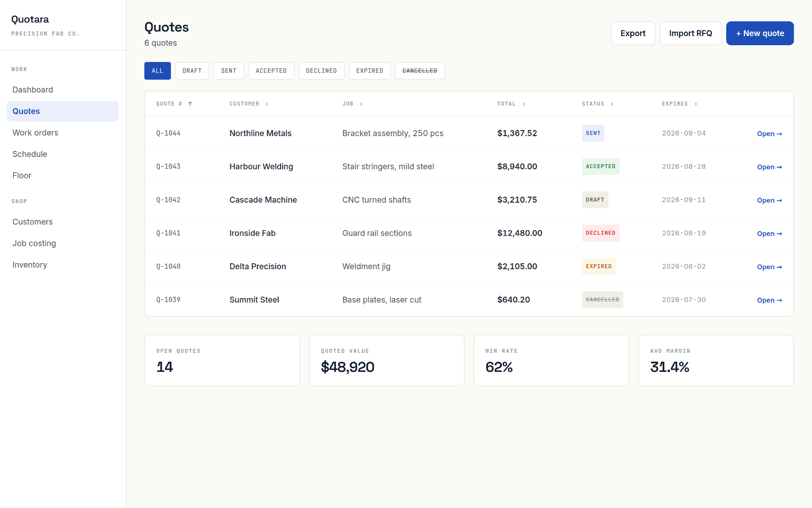Open quote Q-1042 for Cascade Machine

(x=769, y=200)
